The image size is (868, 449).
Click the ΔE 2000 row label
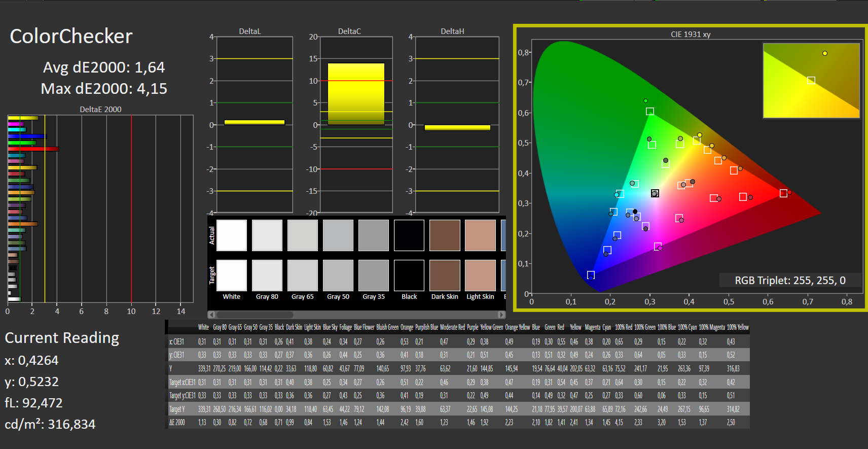177,422
